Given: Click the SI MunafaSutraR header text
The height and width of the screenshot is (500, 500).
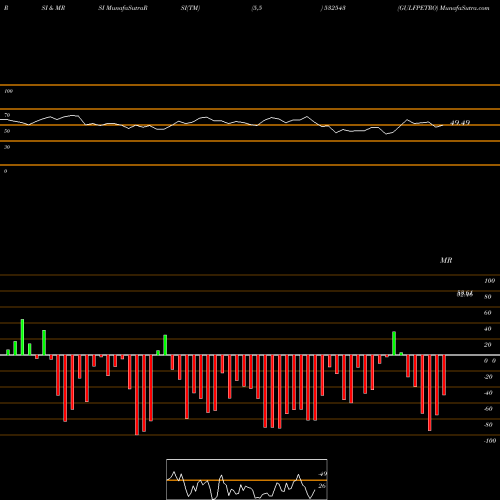Looking at the screenshot, I should [x=123, y=8].
